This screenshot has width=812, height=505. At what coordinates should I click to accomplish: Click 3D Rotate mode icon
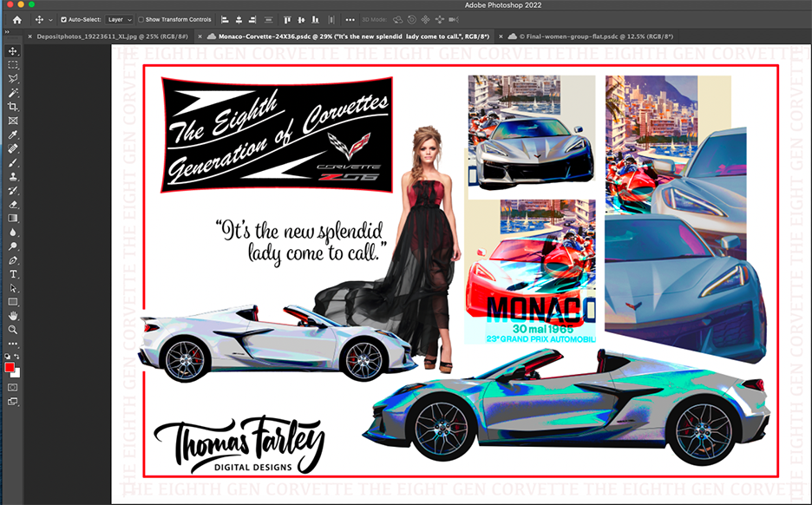(x=397, y=20)
